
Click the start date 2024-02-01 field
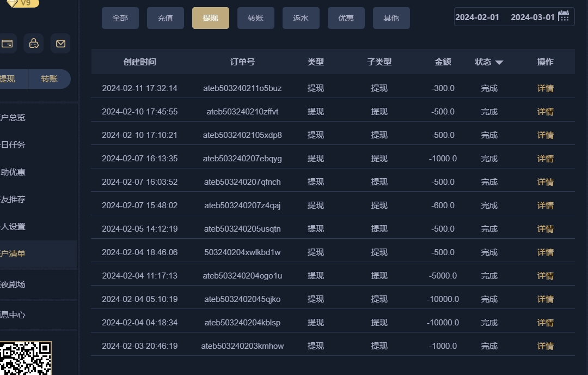pyautogui.click(x=477, y=17)
